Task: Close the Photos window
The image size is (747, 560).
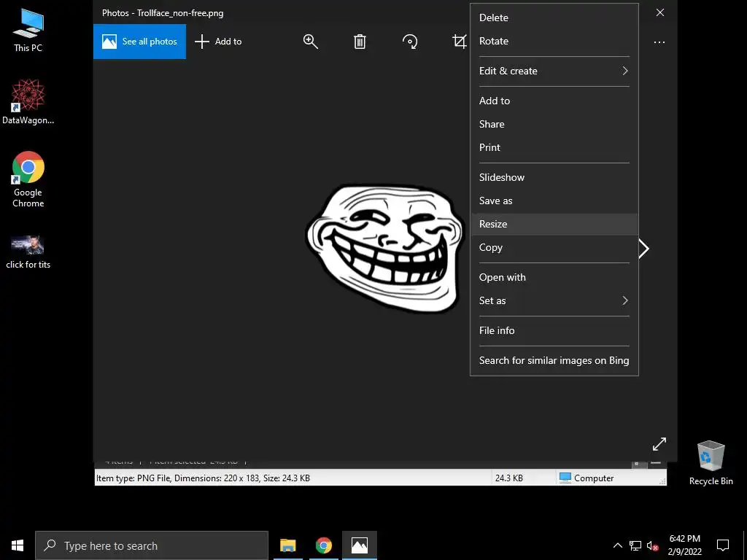Action: pyautogui.click(x=659, y=12)
